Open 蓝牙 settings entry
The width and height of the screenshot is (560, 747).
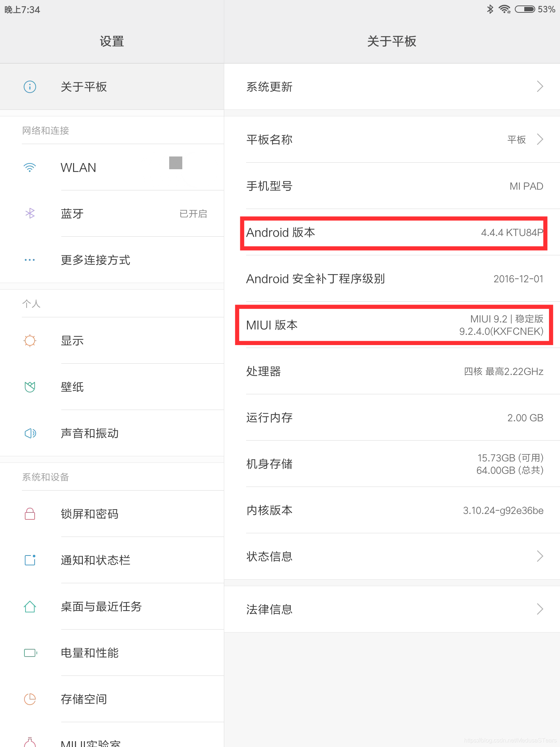(112, 213)
